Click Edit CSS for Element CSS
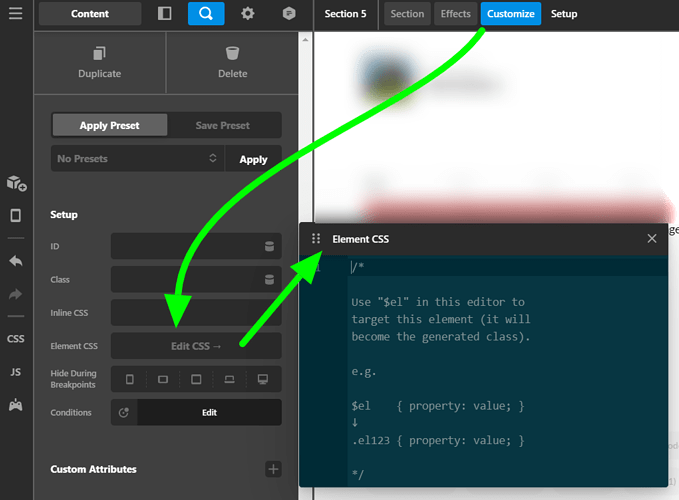 [x=196, y=346]
